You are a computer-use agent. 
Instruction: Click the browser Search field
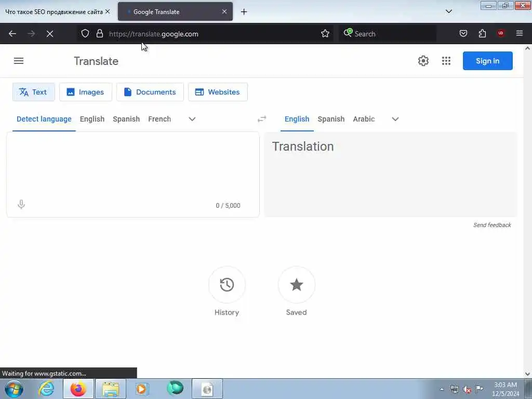[388, 34]
